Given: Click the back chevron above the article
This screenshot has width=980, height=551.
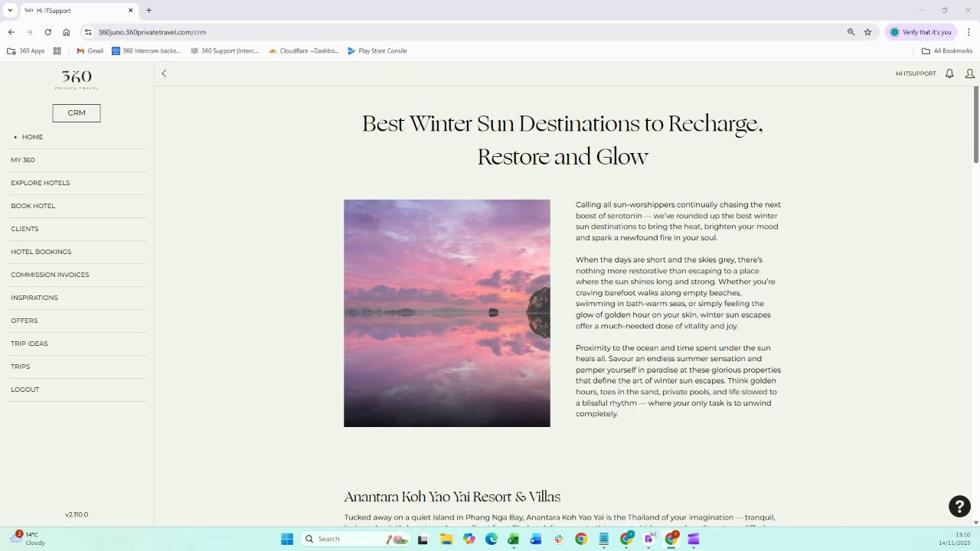Looking at the screenshot, I should [164, 73].
